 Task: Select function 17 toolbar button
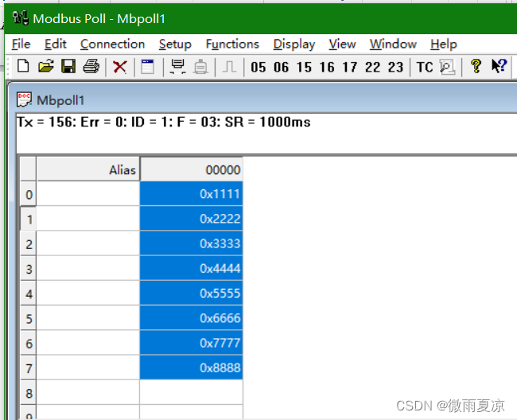click(x=349, y=68)
